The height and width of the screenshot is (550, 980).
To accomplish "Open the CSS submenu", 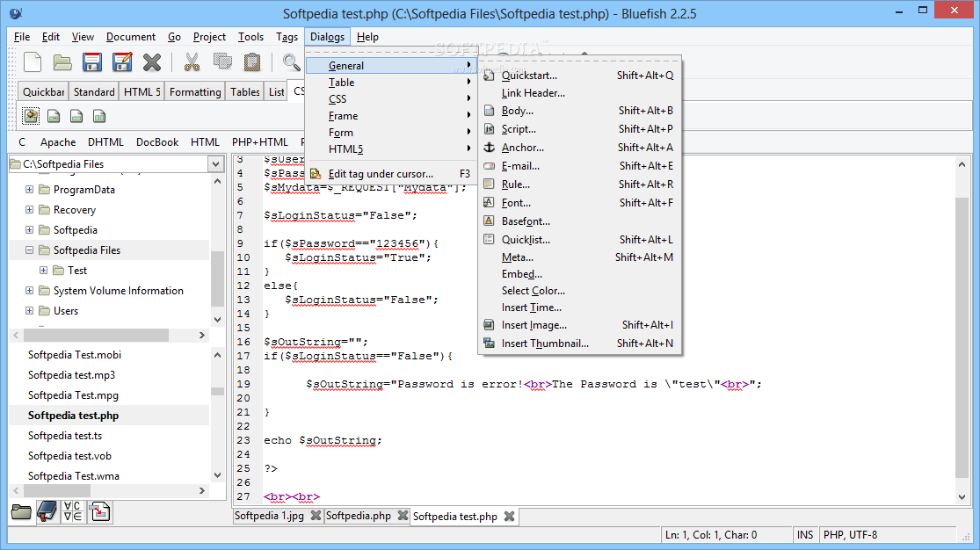I will 390,98.
